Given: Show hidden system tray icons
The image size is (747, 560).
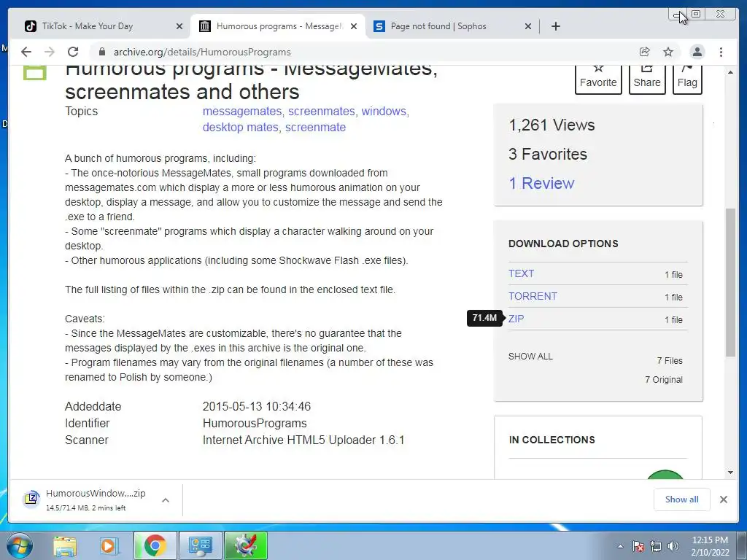Looking at the screenshot, I should [x=620, y=546].
